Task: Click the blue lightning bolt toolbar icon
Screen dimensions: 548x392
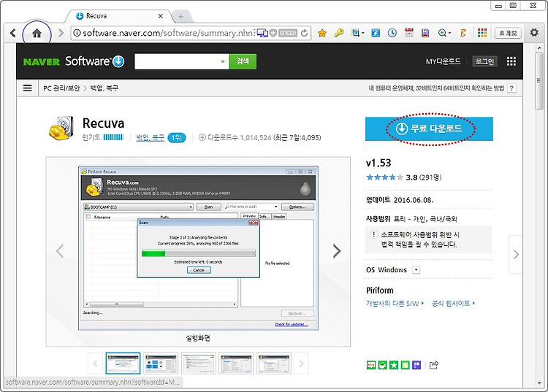Action: pyautogui.click(x=376, y=33)
